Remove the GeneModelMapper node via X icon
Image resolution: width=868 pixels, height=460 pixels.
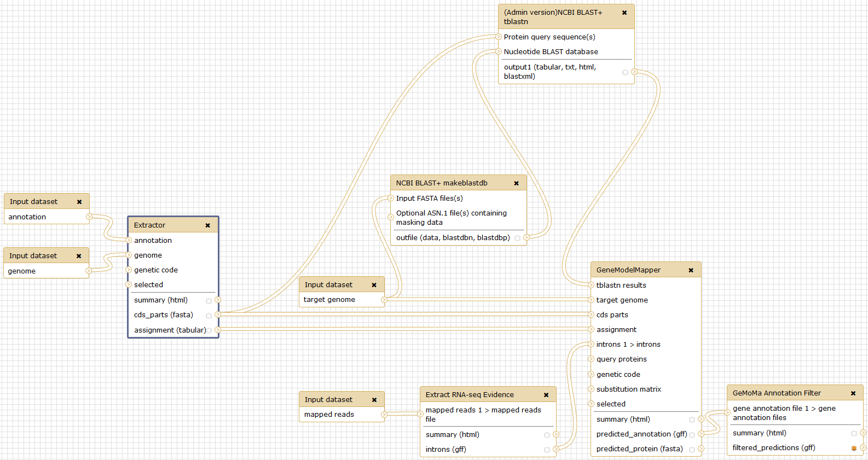coord(691,270)
